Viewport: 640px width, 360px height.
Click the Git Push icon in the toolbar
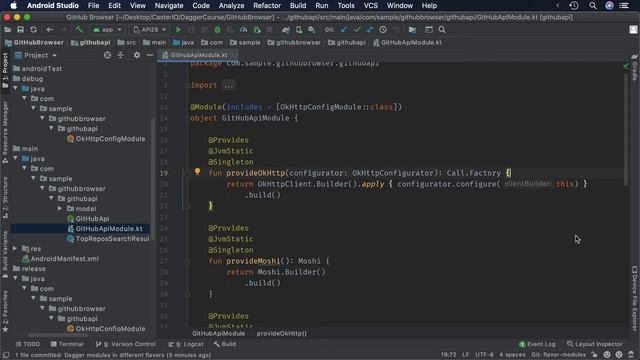point(370,30)
